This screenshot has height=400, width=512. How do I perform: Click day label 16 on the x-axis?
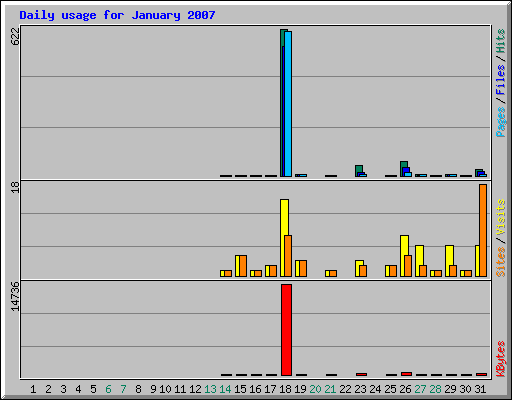click(255, 389)
